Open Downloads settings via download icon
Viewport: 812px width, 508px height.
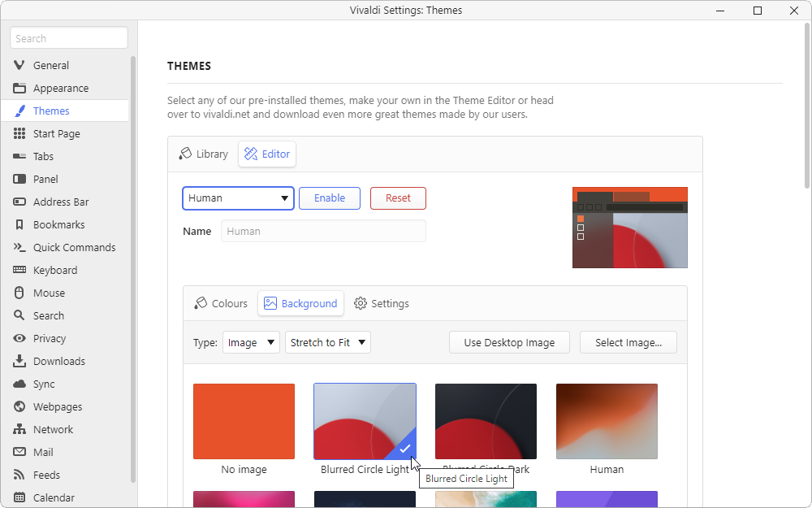tap(19, 361)
